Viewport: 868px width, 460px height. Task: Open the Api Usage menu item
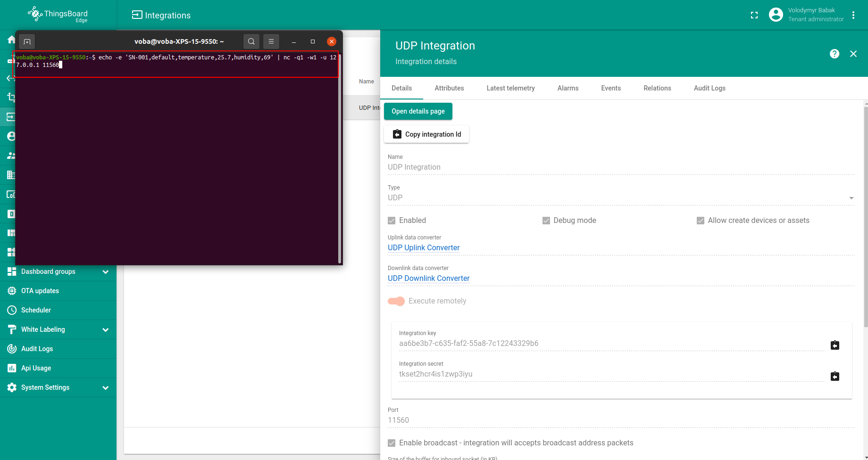58,368
